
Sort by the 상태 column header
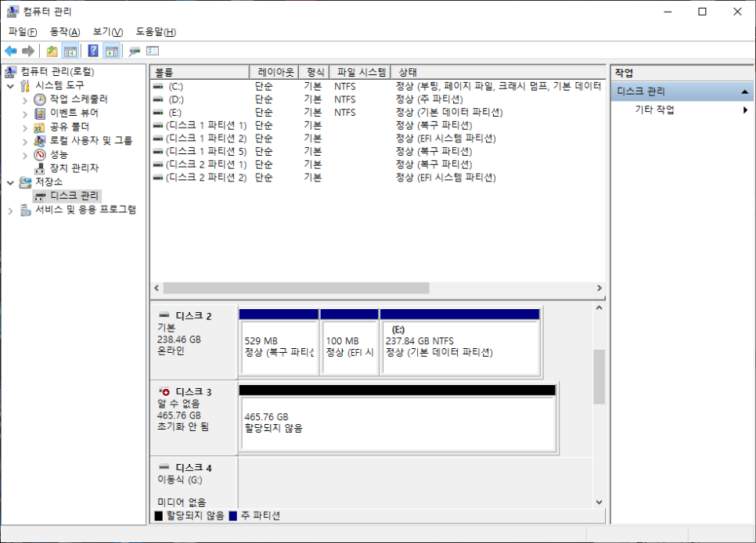click(498, 72)
